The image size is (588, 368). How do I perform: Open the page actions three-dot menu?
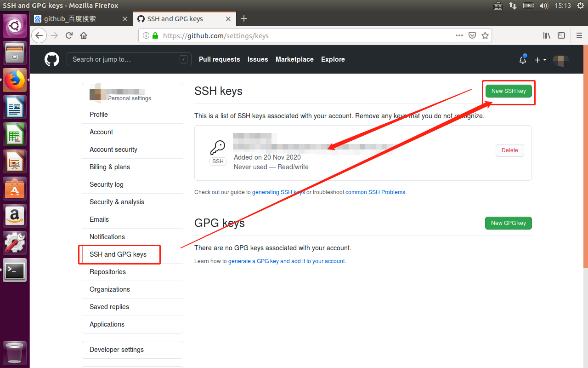click(x=459, y=35)
